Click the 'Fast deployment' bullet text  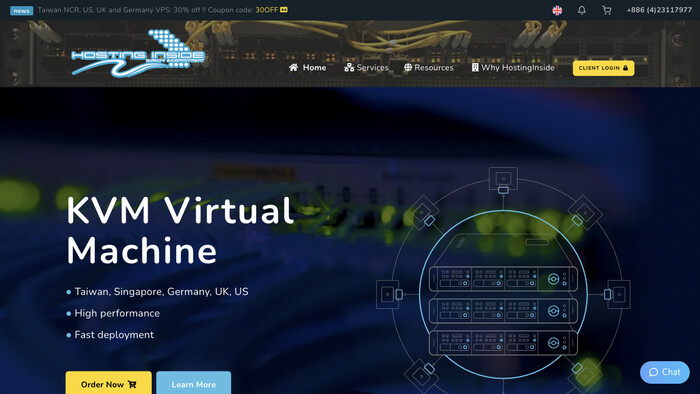click(x=114, y=335)
